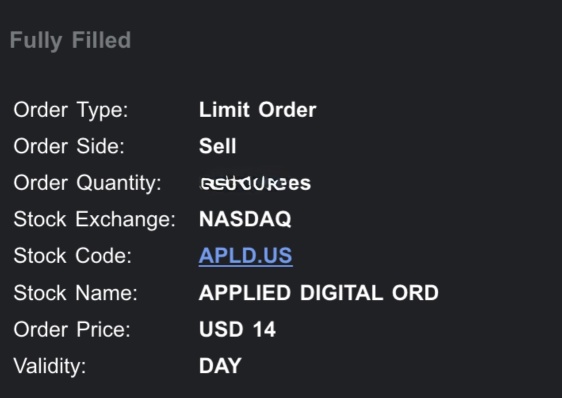
Task: Open the APLD.US stock code link
Action: (x=246, y=256)
